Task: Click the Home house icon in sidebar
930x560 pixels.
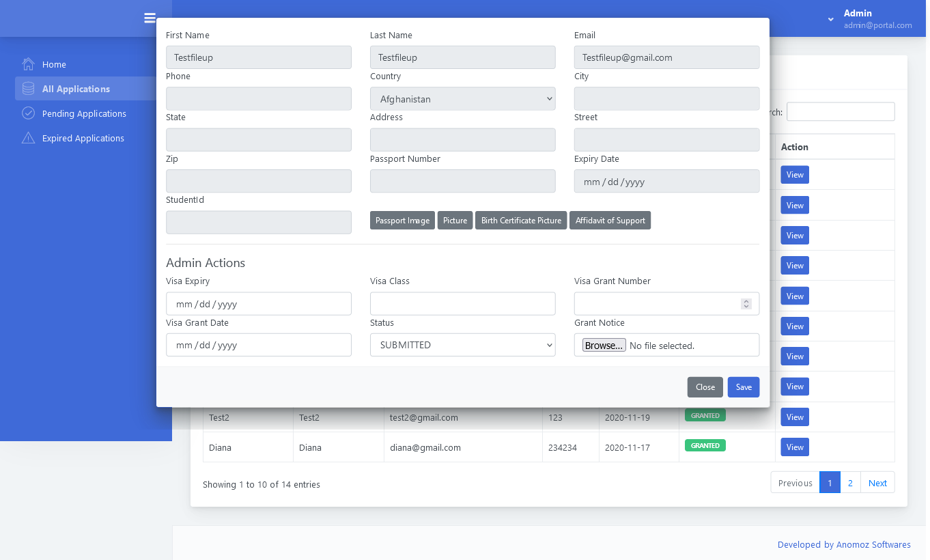Action: pyautogui.click(x=28, y=64)
